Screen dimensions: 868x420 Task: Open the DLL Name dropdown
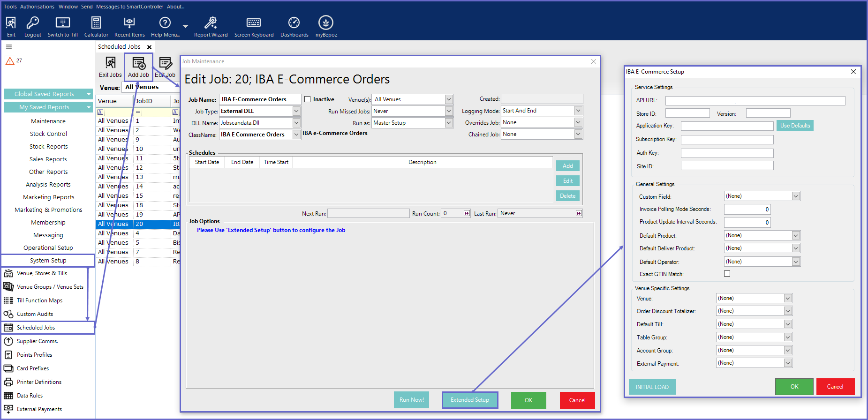pos(296,123)
